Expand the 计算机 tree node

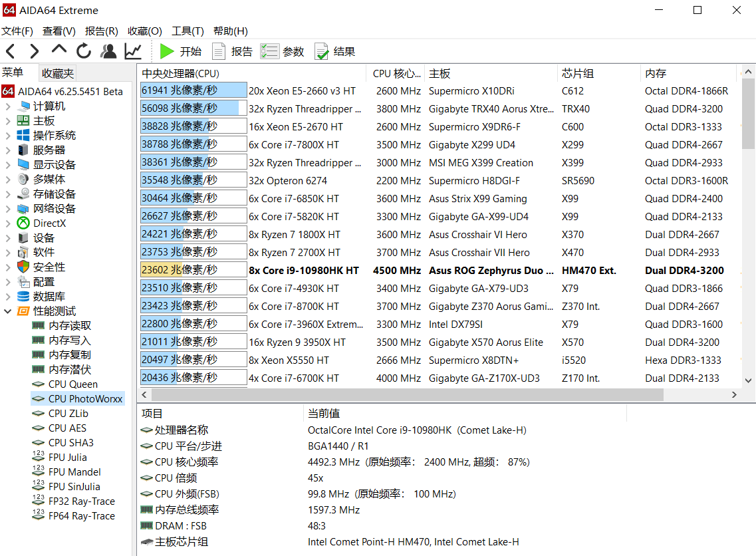8,106
